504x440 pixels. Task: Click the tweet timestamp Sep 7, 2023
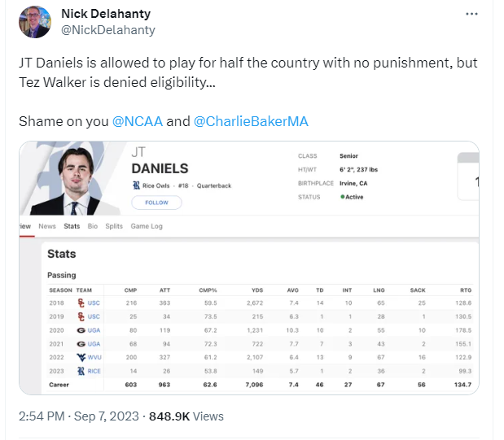tap(105, 416)
